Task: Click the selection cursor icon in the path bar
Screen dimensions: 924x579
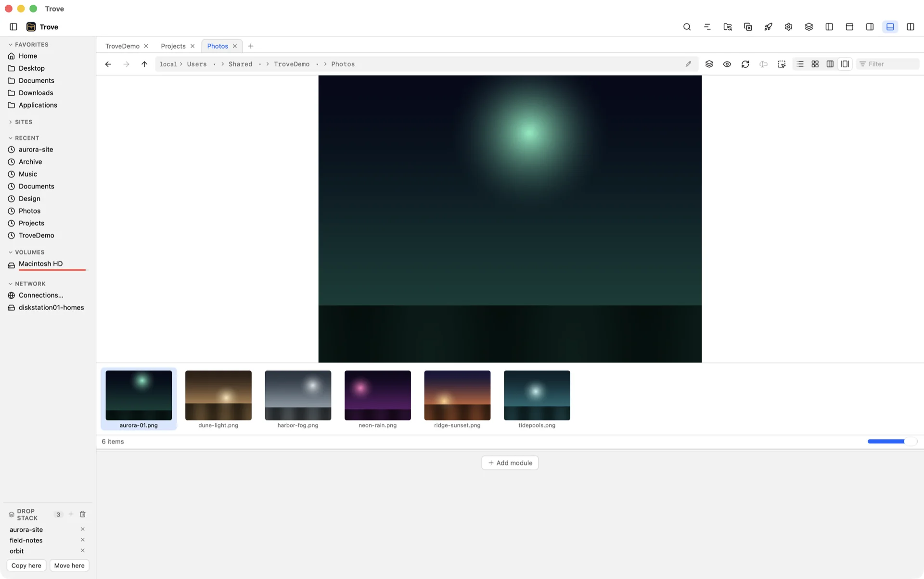Action: coord(782,64)
